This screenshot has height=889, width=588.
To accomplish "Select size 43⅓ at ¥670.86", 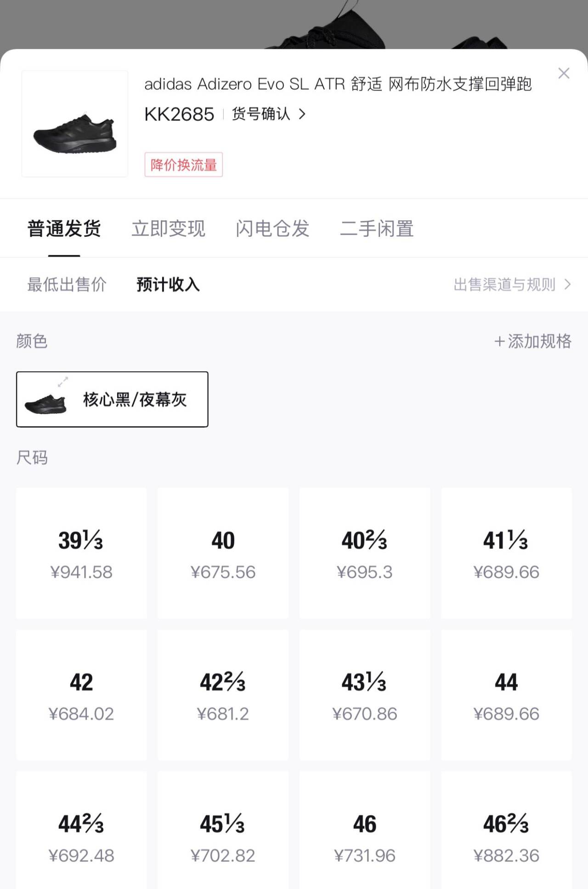I will 365,695.
